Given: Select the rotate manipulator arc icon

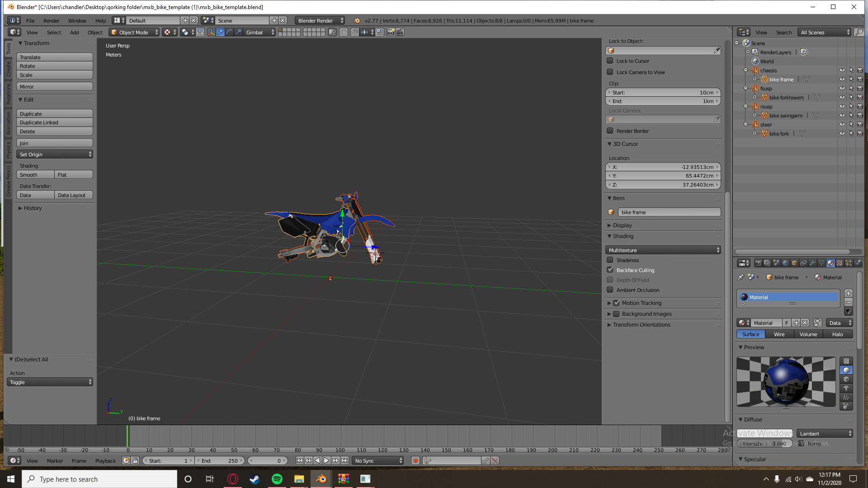Looking at the screenshot, I should point(229,32).
